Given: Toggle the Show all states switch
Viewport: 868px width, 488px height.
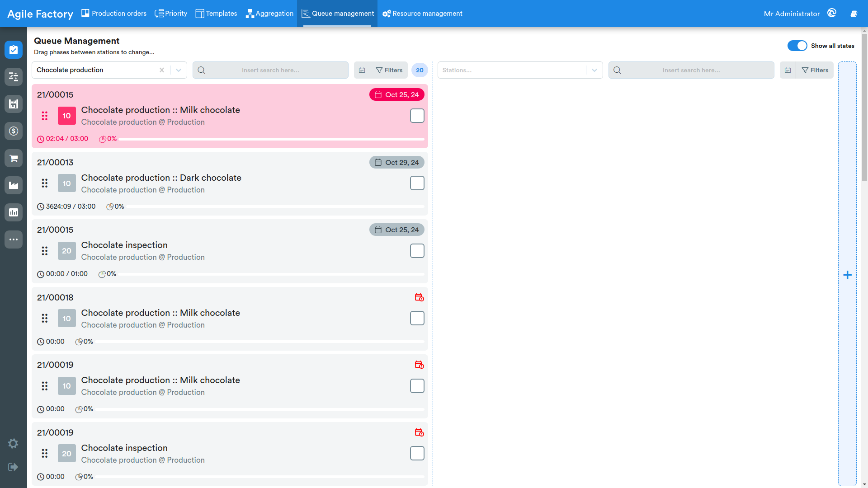Looking at the screenshot, I should tap(797, 46).
